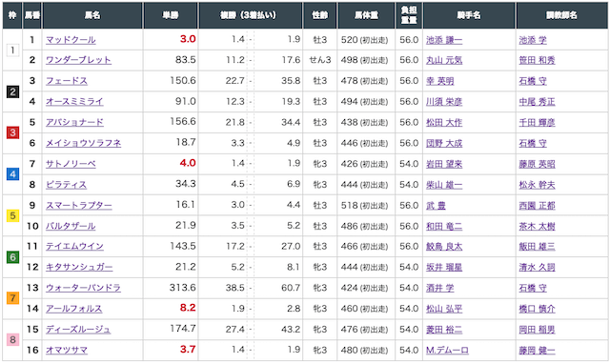This screenshot has width=610, height=364.
Task: Click the orange frame 7 badge
Action: [x=12, y=298]
